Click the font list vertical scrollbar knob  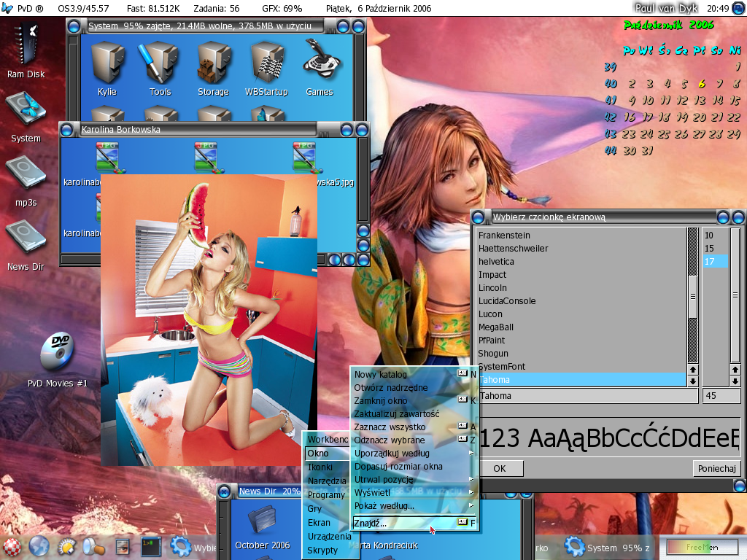[x=693, y=296]
